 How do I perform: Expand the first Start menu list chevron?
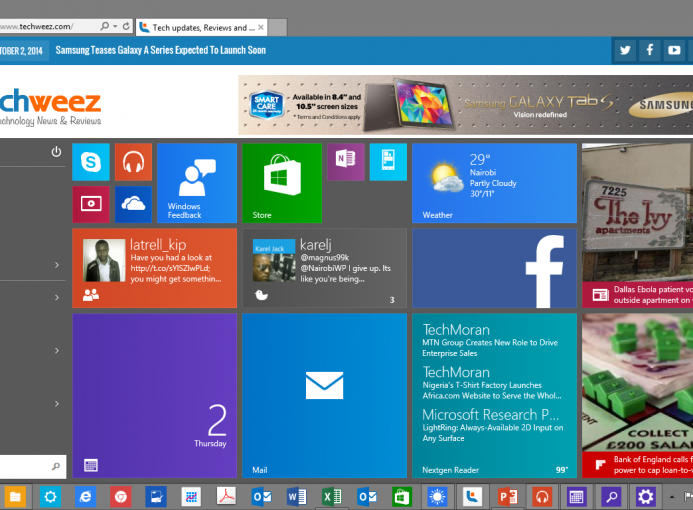point(56,265)
